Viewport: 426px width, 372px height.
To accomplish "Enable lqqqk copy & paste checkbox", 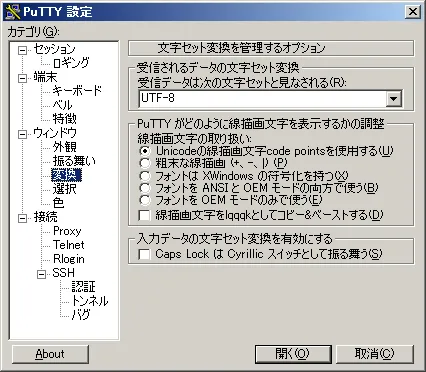I will click(144, 215).
